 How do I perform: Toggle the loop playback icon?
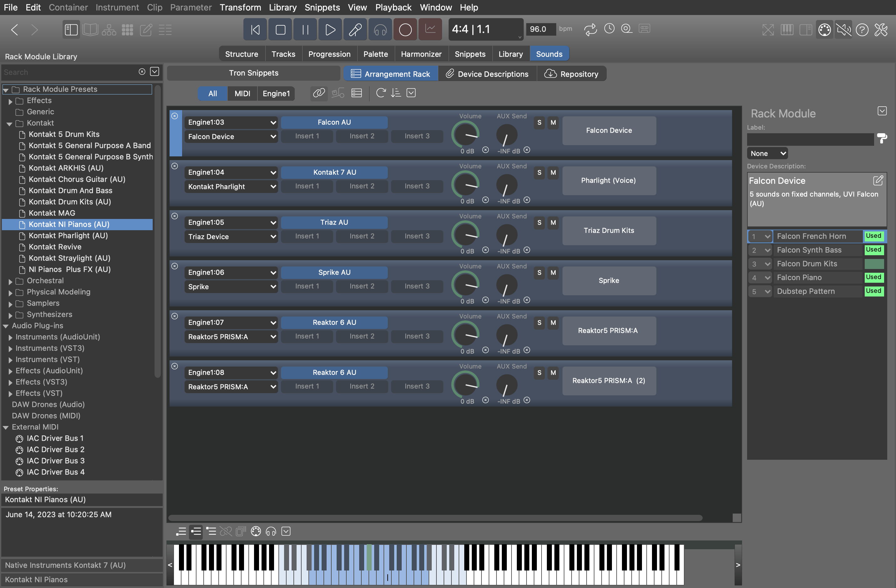590,29
